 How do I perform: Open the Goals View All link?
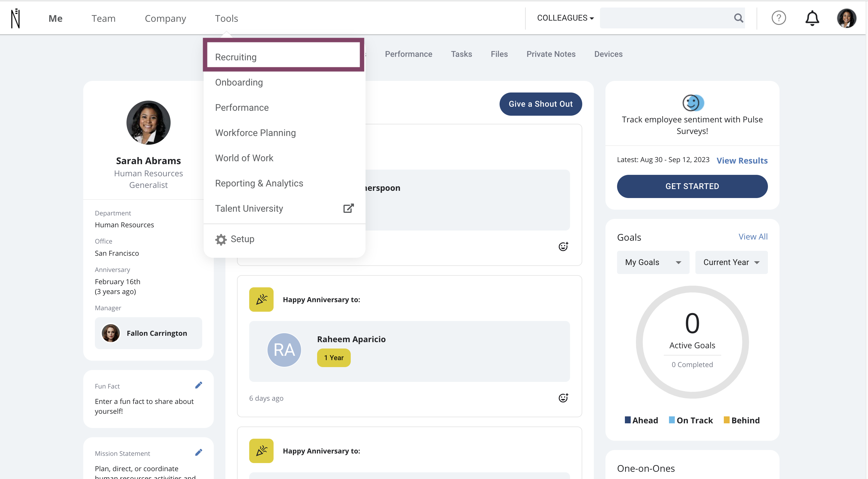tap(753, 237)
